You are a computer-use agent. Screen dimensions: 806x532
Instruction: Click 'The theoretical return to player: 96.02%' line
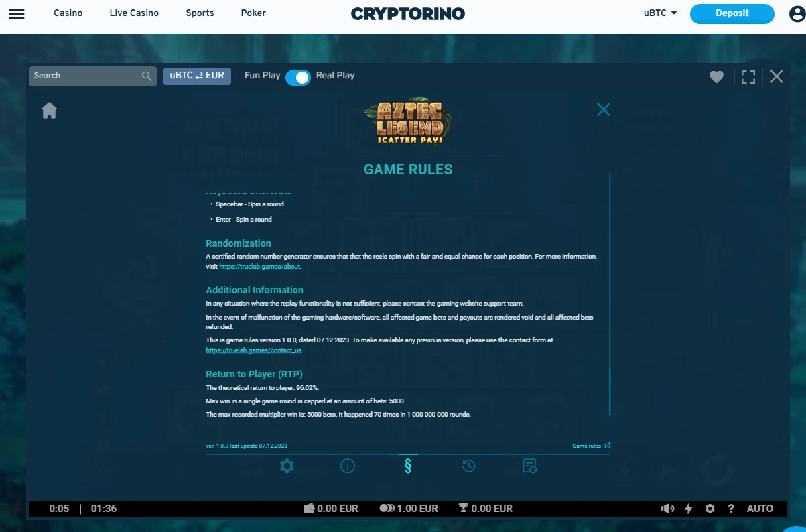(x=262, y=388)
